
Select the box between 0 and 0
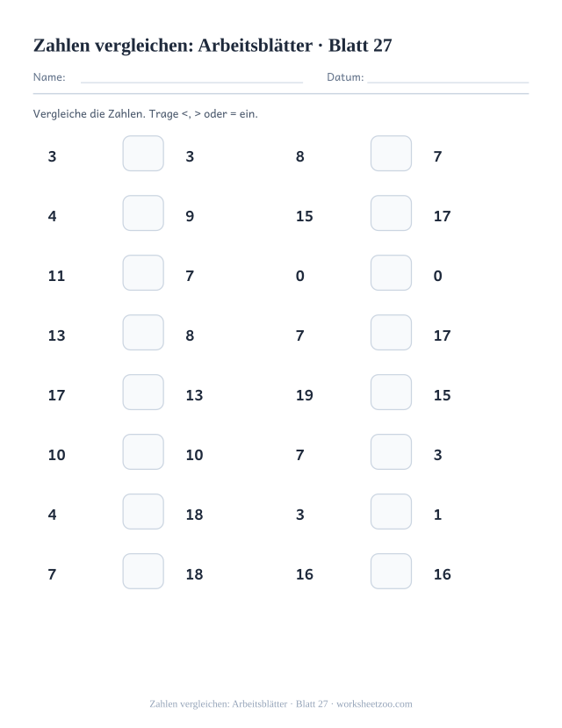(x=391, y=272)
